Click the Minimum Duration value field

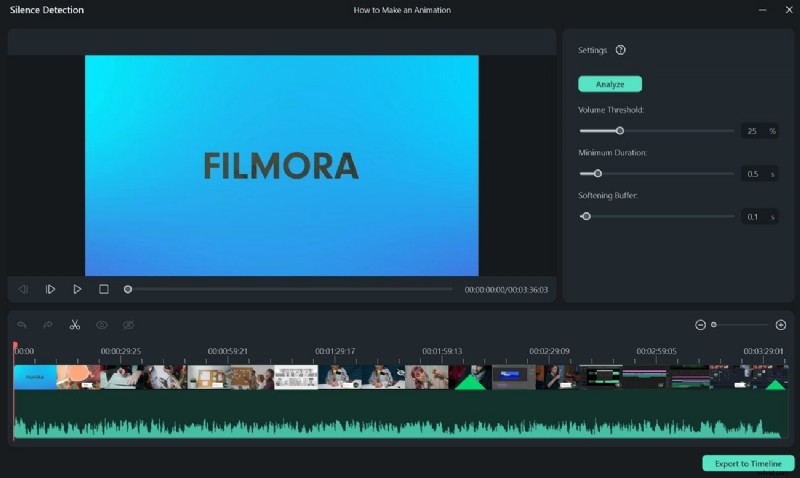pos(752,174)
